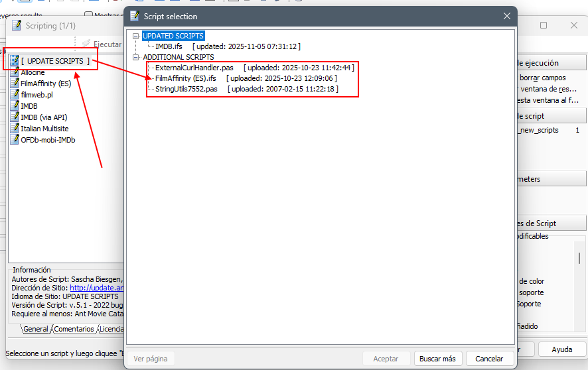Viewport: 588px width, 370px height.
Task: Click the Cancelar button
Action: point(489,359)
